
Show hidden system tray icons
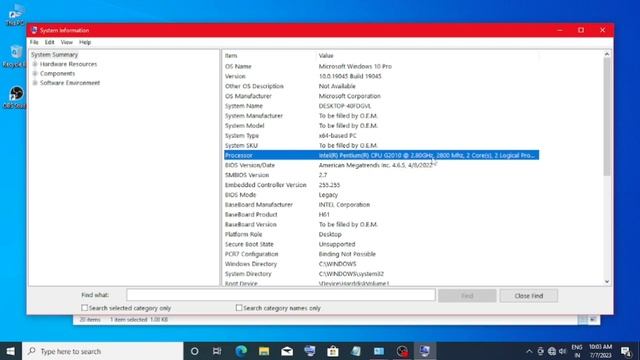529,351
